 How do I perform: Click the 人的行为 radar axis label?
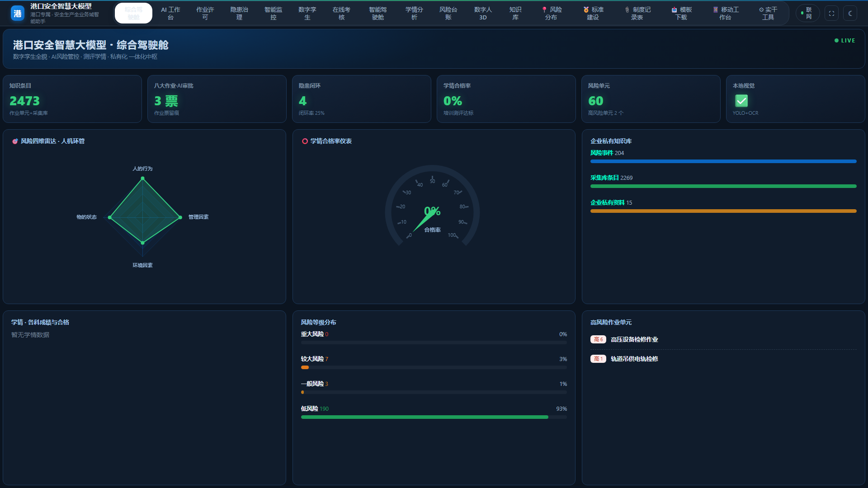click(142, 169)
